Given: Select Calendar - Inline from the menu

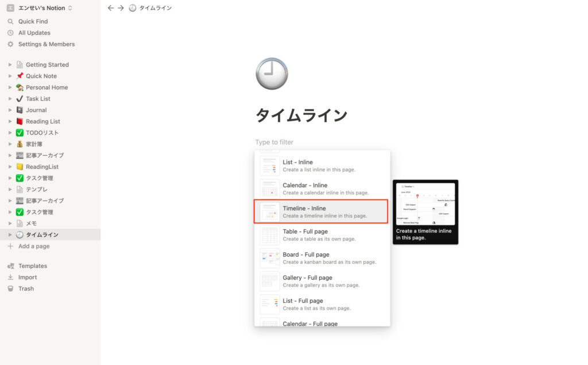Looking at the screenshot, I should (x=322, y=189).
